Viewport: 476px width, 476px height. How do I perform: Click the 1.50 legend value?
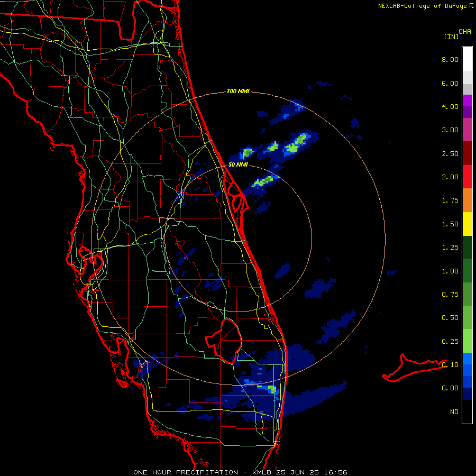tap(450, 224)
